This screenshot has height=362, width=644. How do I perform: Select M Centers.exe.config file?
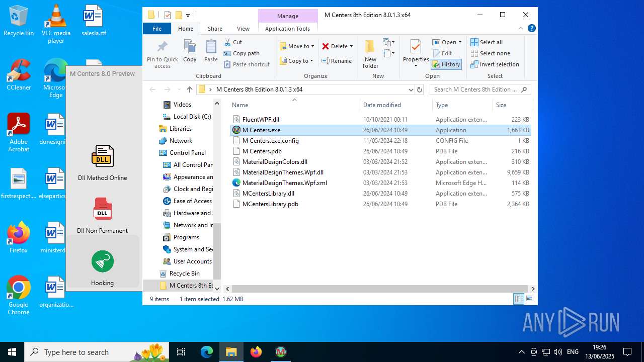[x=381, y=141]
